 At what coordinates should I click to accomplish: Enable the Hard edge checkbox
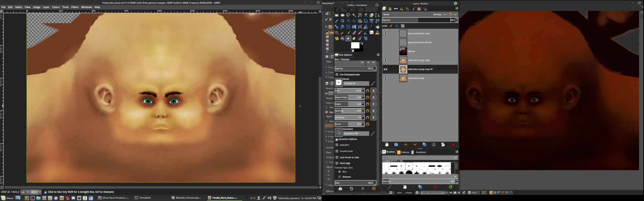(337, 163)
